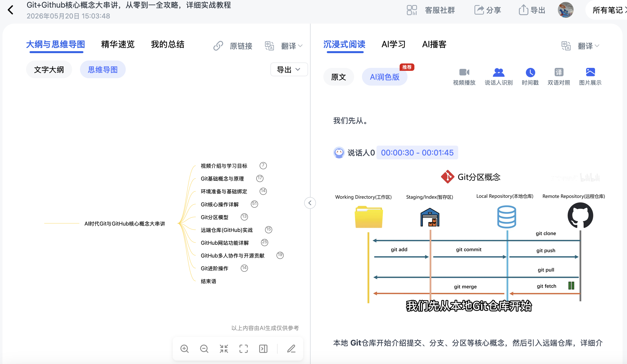Screen dimensions: 627x364
Task: Select Git基础概念与原理 mind map node
Action: coord(222,179)
